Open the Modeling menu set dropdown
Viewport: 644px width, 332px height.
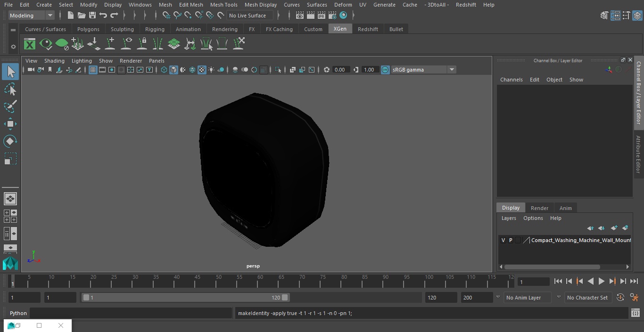pyautogui.click(x=31, y=16)
